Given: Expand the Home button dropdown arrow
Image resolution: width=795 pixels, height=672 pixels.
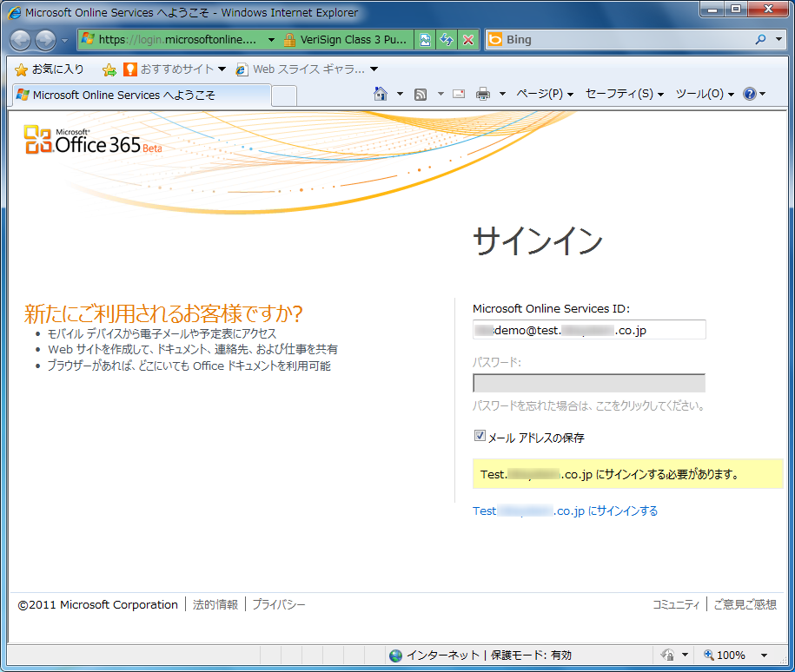Looking at the screenshot, I should pyautogui.click(x=400, y=94).
